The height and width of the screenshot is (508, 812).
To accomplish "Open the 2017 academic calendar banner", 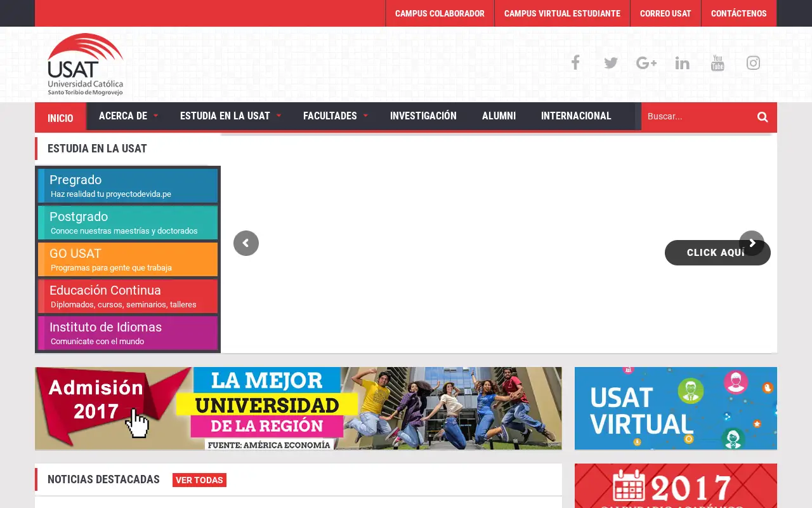I will pyautogui.click(x=676, y=486).
